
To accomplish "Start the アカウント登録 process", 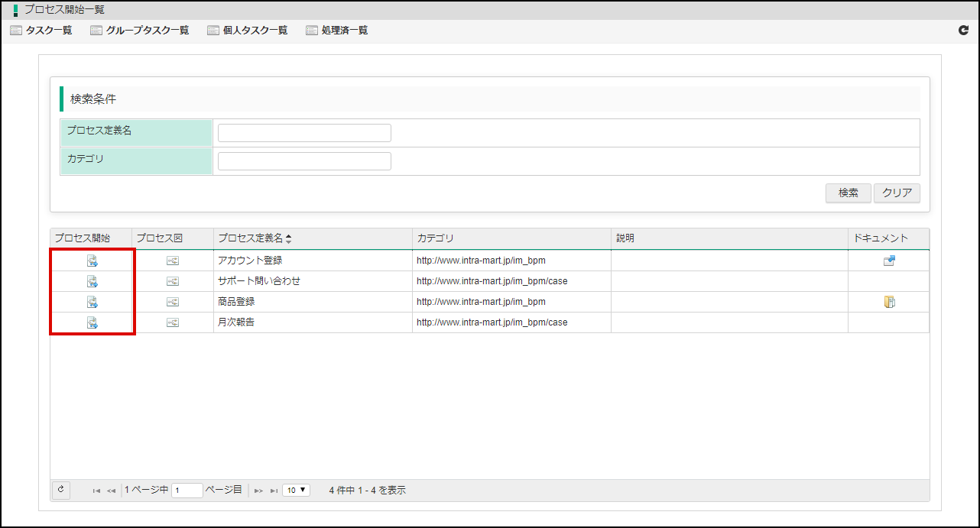I will click(92, 261).
